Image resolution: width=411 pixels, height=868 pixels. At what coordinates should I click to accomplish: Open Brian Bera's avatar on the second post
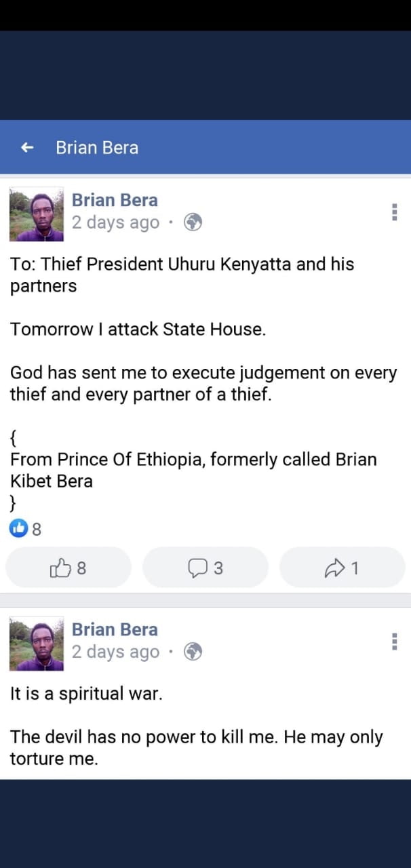click(x=37, y=644)
